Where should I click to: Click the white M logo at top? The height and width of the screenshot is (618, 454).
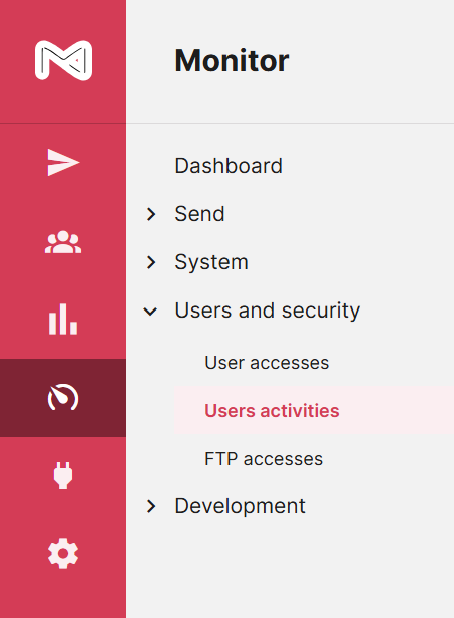click(x=63, y=60)
